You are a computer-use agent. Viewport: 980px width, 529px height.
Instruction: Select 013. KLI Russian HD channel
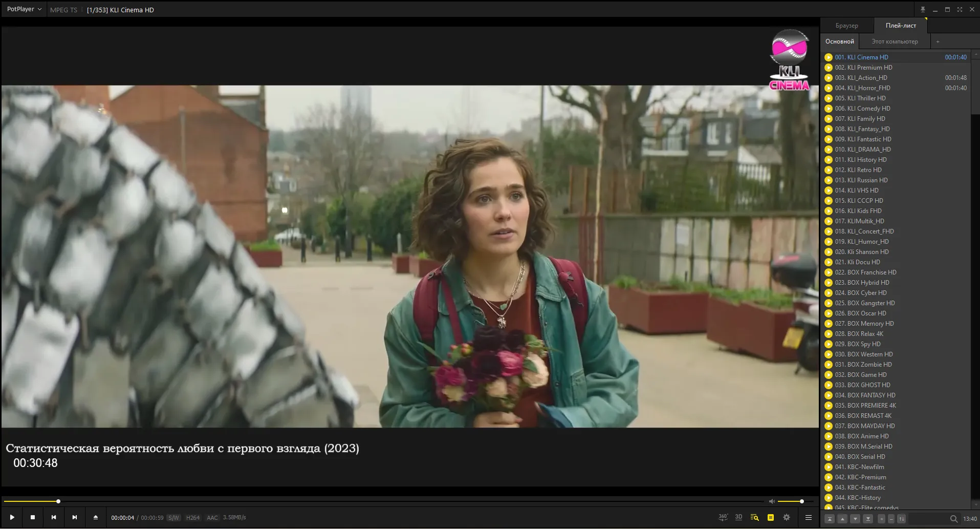[x=896, y=180]
